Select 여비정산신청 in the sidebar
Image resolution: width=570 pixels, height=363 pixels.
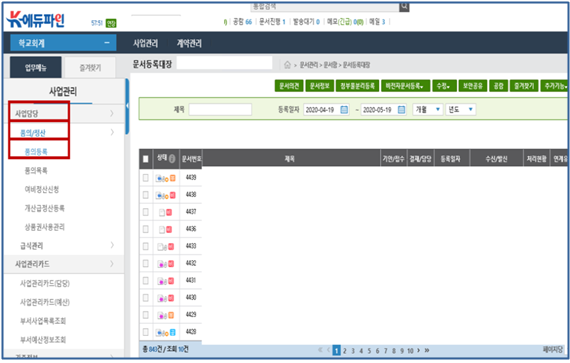coord(42,189)
